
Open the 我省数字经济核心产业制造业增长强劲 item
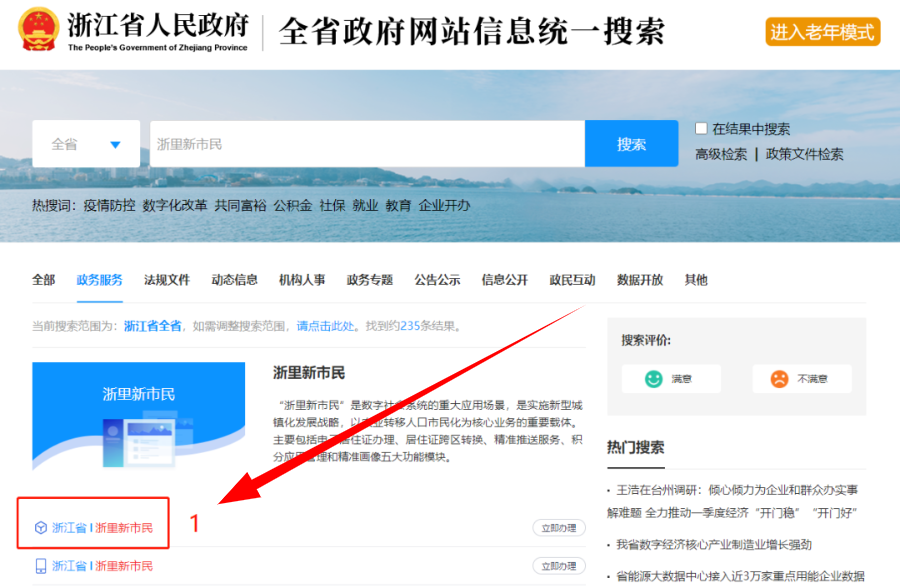(x=713, y=544)
